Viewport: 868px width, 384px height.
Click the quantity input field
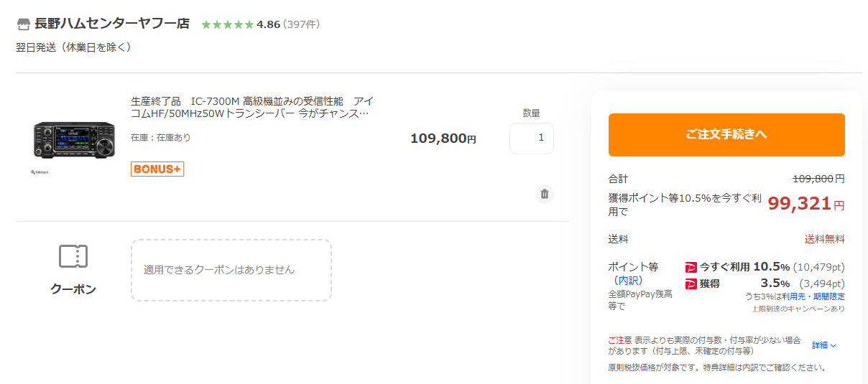(532, 138)
